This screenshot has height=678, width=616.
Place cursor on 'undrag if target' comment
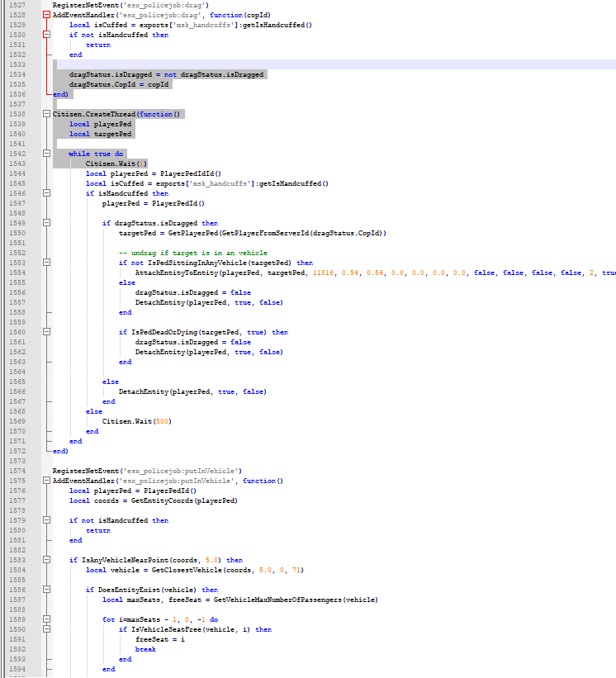pos(192,254)
